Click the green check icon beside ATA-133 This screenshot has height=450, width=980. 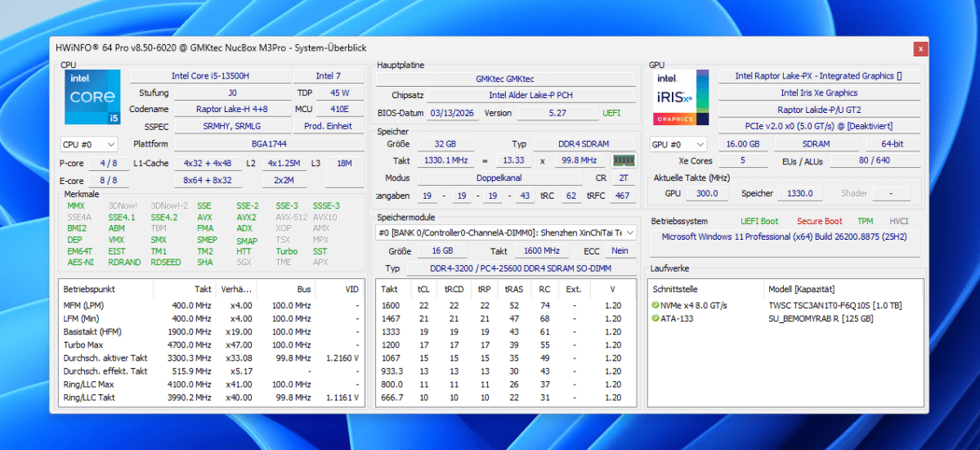656,318
